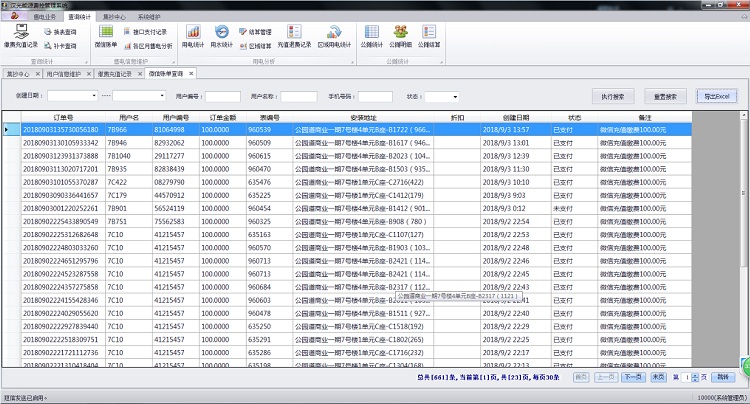Viewport: 750px width, 404px height.
Task: Open 缴费充值记录 ribbon icon
Action: 21,36
